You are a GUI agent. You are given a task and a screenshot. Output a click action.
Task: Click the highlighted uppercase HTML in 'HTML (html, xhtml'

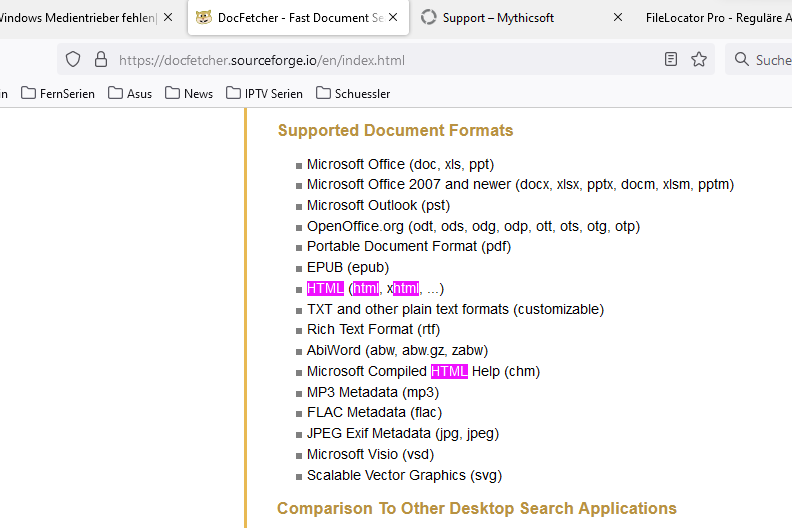[x=325, y=289]
